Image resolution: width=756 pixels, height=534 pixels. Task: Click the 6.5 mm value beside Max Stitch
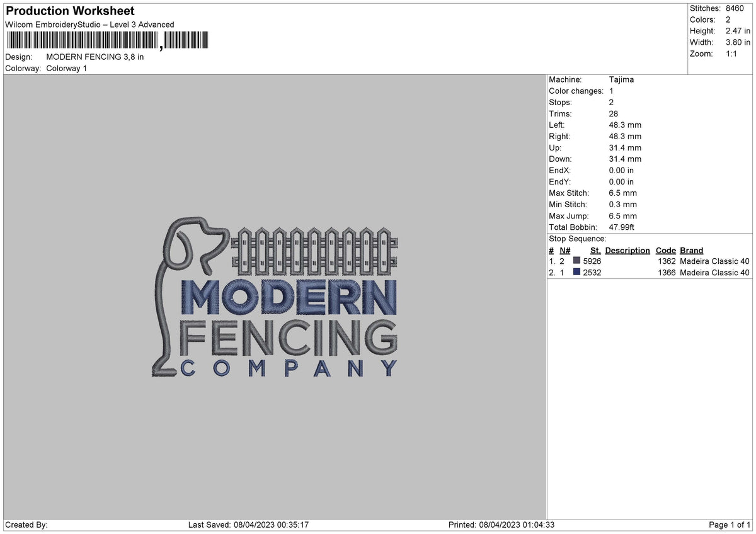pyautogui.click(x=622, y=193)
